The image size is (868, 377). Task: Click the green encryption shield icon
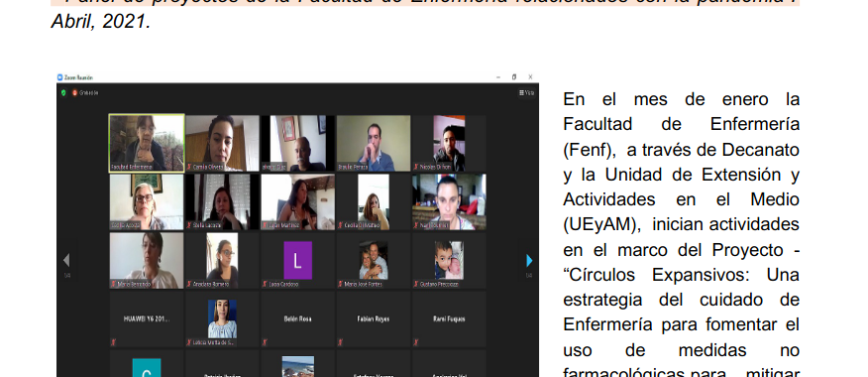(x=63, y=92)
